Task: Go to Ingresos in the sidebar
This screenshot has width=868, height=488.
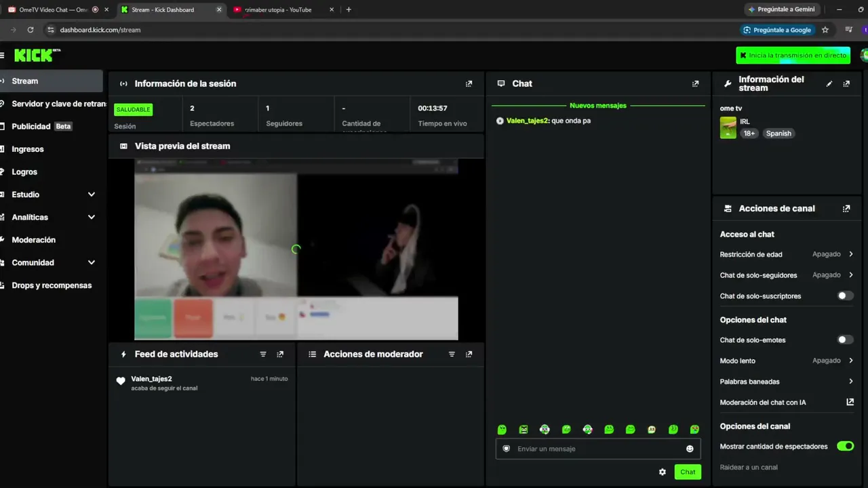Action: (x=52, y=149)
